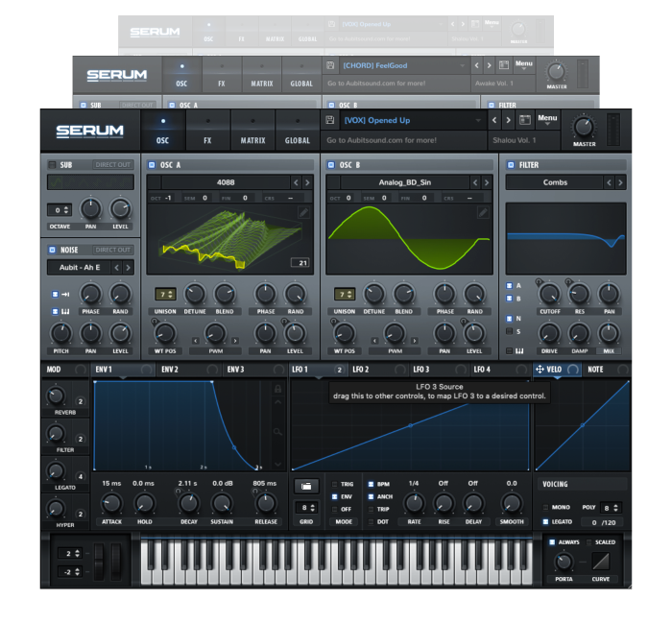Viewport: 672px width, 624px height.
Task: Go to next preset arrow
Action: (x=508, y=120)
